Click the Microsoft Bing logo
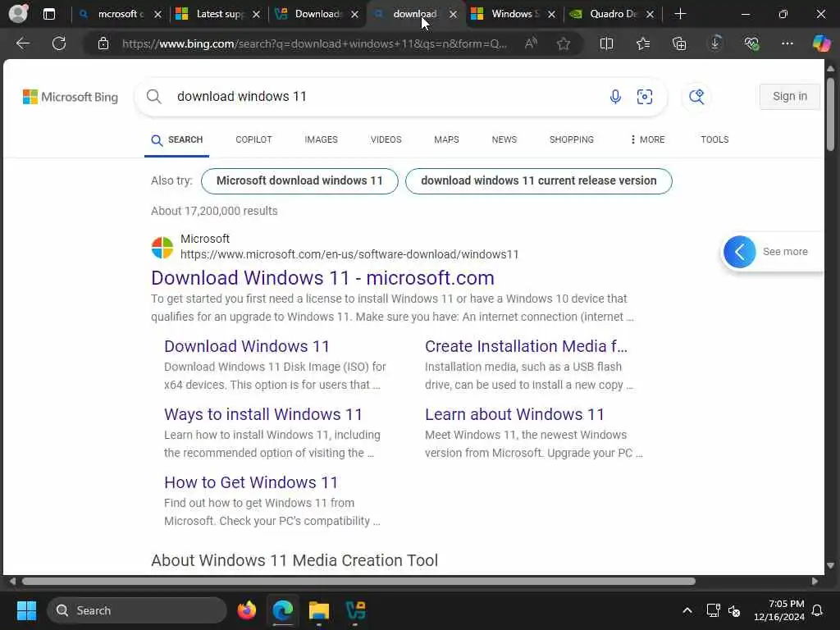Image resolution: width=840 pixels, height=630 pixels. click(x=71, y=97)
